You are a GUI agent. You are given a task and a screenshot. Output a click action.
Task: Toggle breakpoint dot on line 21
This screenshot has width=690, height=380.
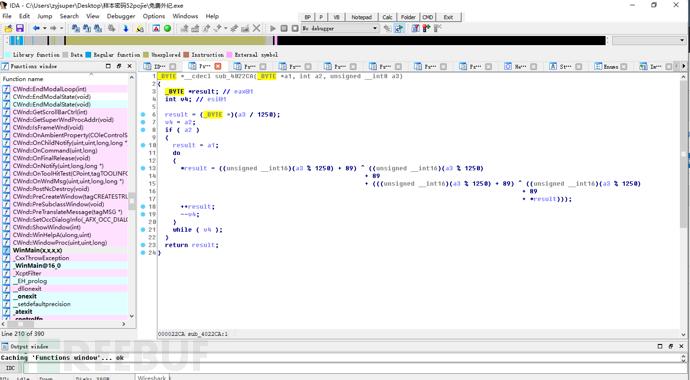pyautogui.click(x=143, y=230)
